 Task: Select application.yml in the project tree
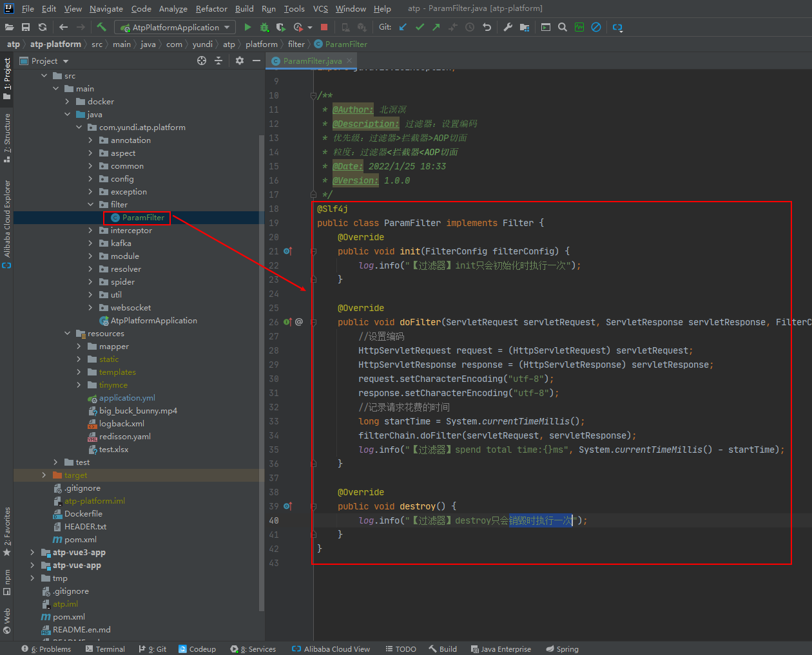point(127,398)
